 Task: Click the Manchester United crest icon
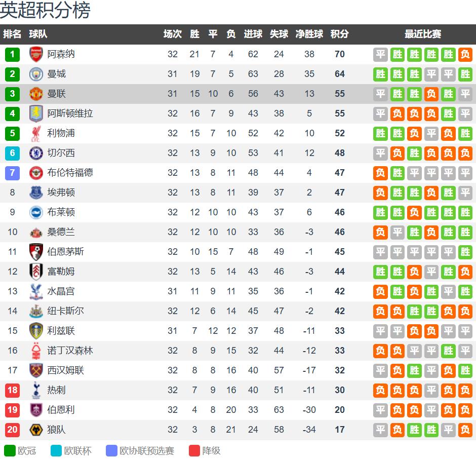tap(36, 94)
